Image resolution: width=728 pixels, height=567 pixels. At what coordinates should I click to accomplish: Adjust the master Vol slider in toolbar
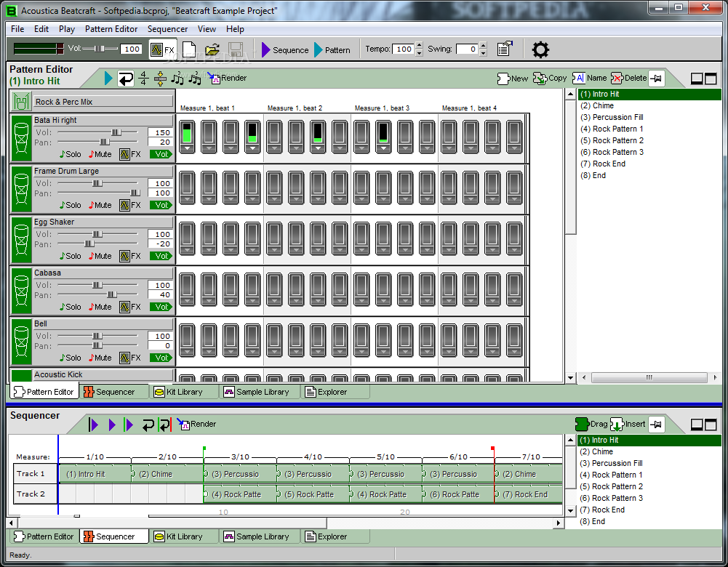(x=100, y=49)
